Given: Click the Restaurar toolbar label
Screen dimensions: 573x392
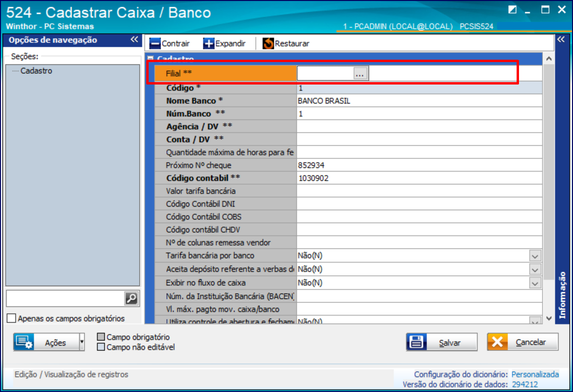Looking at the screenshot, I should pos(292,43).
